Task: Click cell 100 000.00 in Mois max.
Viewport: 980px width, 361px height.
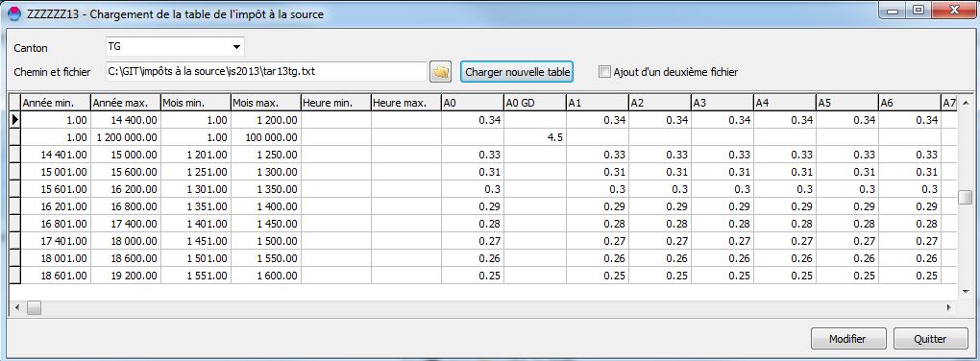Action: click(265, 137)
